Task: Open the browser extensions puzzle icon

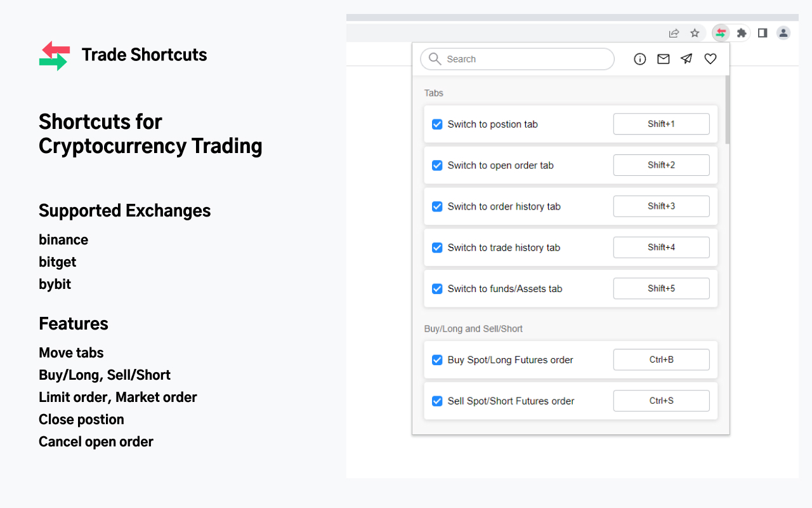Action: (x=741, y=33)
